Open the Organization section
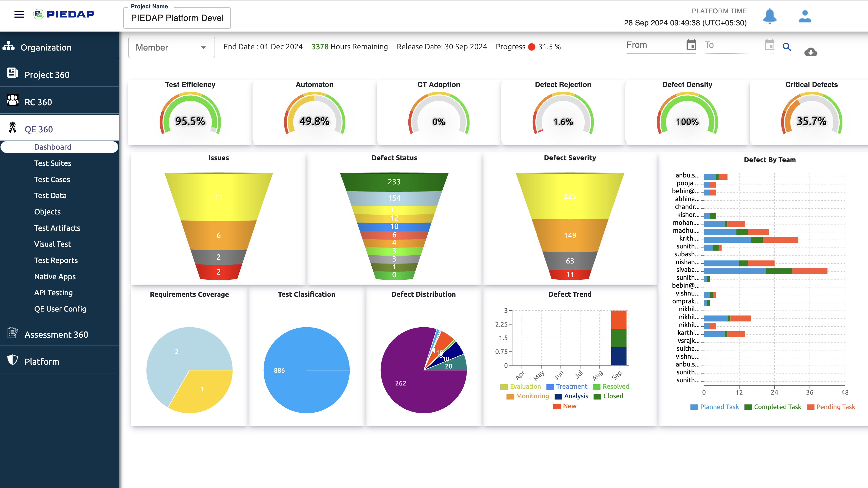Image resolution: width=868 pixels, height=488 pixels. point(60,47)
